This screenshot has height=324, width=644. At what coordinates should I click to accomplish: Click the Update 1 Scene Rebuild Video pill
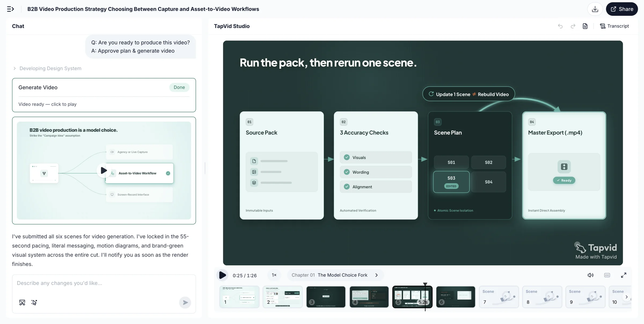[469, 94]
